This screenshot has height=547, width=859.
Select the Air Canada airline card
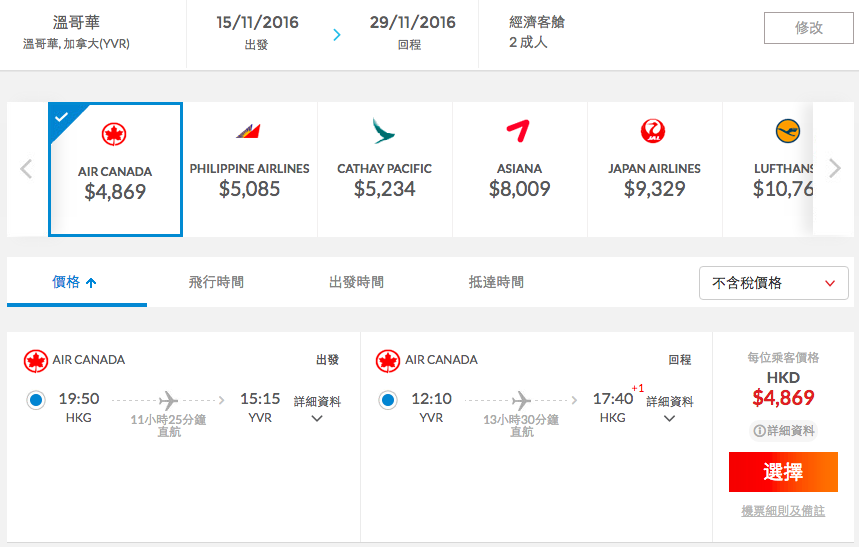[x=115, y=169]
